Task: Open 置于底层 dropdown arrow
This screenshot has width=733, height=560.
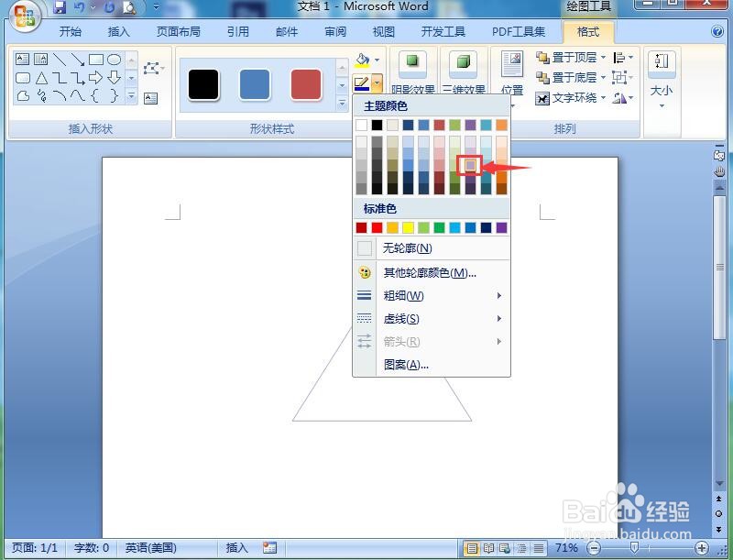Action: click(x=603, y=77)
